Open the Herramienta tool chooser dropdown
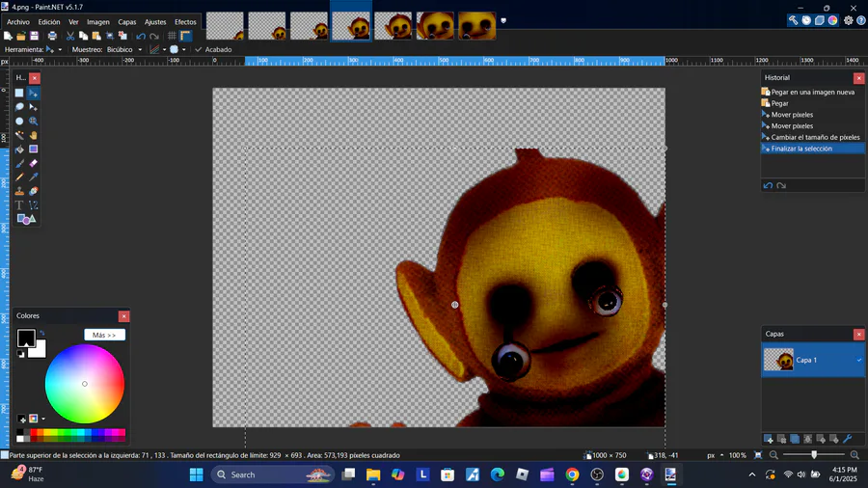 point(53,49)
